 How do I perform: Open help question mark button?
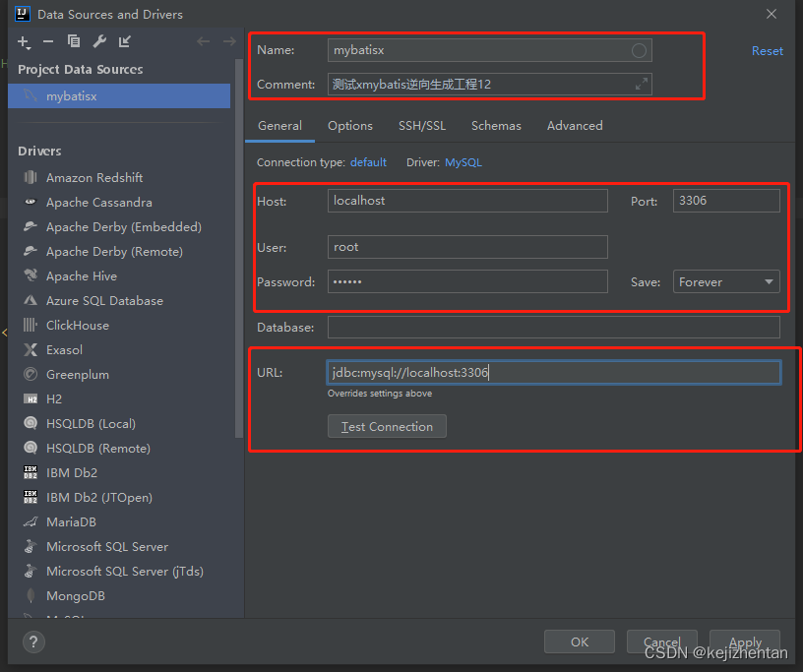point(33,641)
